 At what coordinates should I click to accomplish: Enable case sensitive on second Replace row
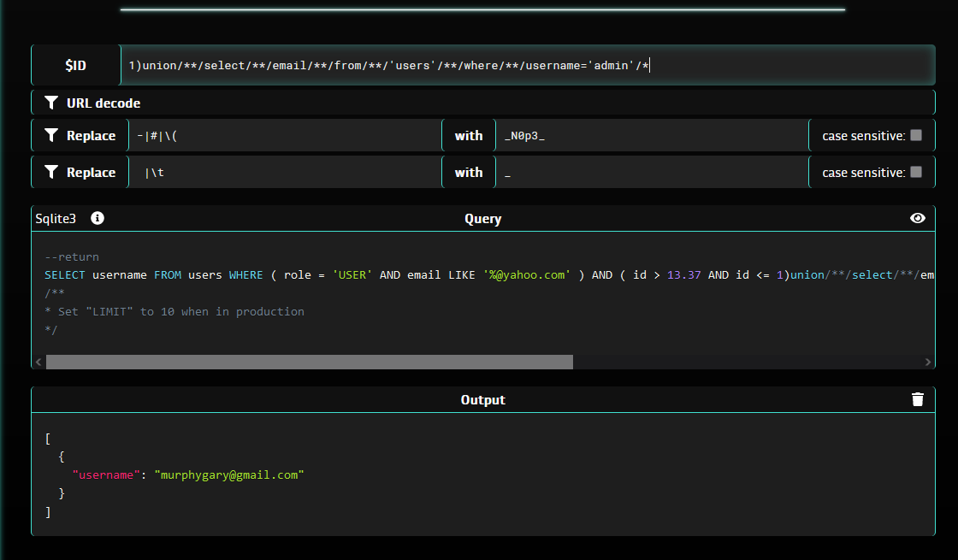(x=916, y=172)
